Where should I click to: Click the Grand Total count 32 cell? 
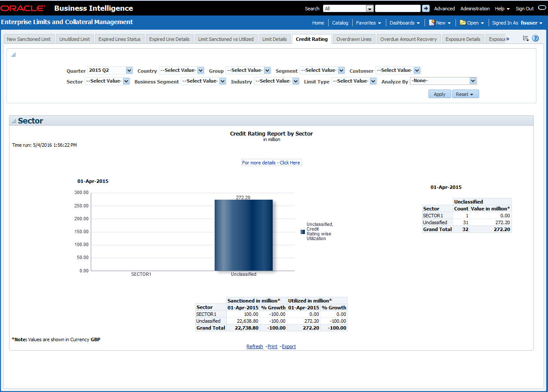[x=461, y=229]
